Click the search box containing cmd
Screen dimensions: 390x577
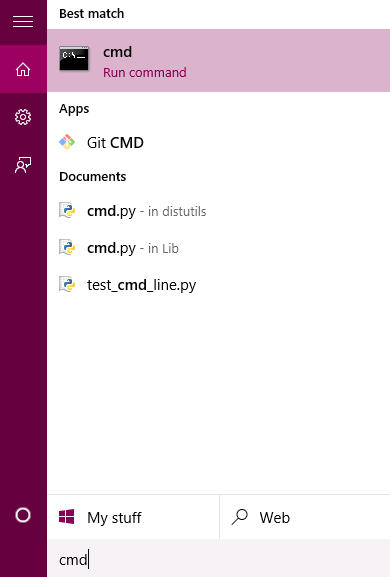coord(219,558)
